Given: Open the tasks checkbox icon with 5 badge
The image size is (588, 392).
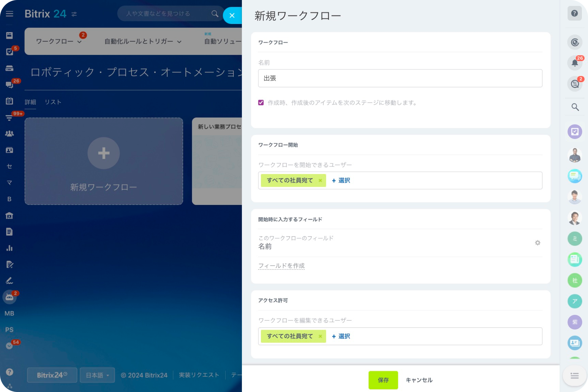Looking at the screenshot, I should pos(9,52).
